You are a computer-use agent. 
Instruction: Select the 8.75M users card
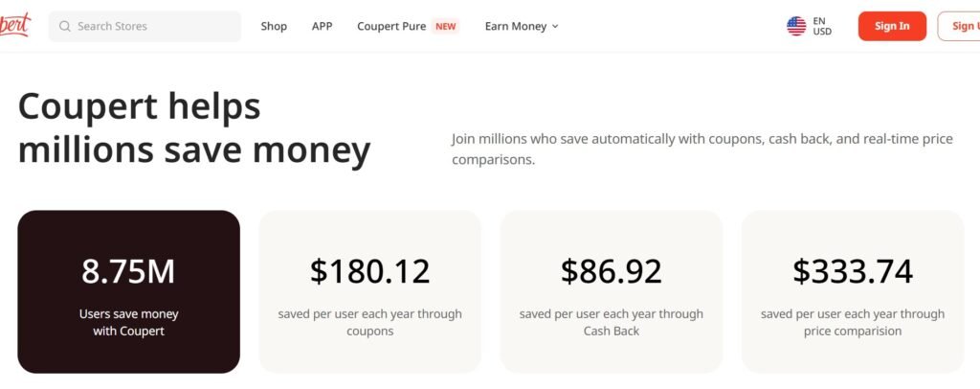tap(129, 291)
